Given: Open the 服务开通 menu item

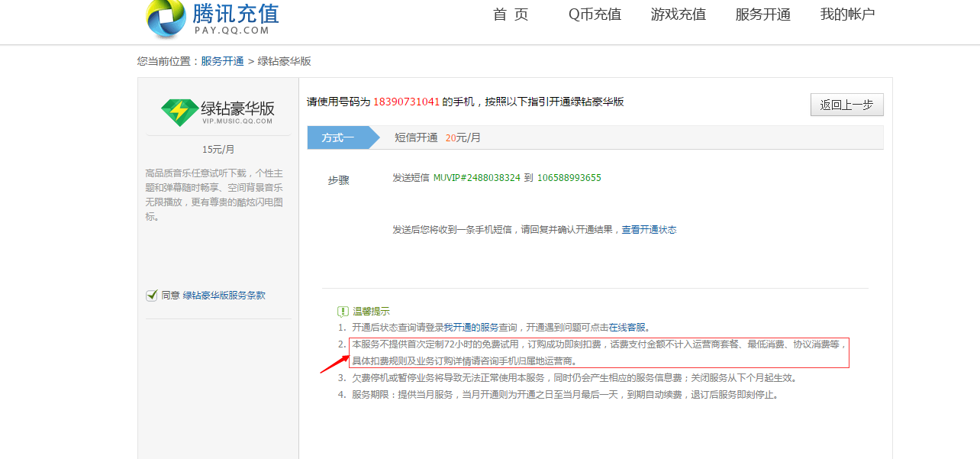Looking at the screenshot, I should pos(762,14).
